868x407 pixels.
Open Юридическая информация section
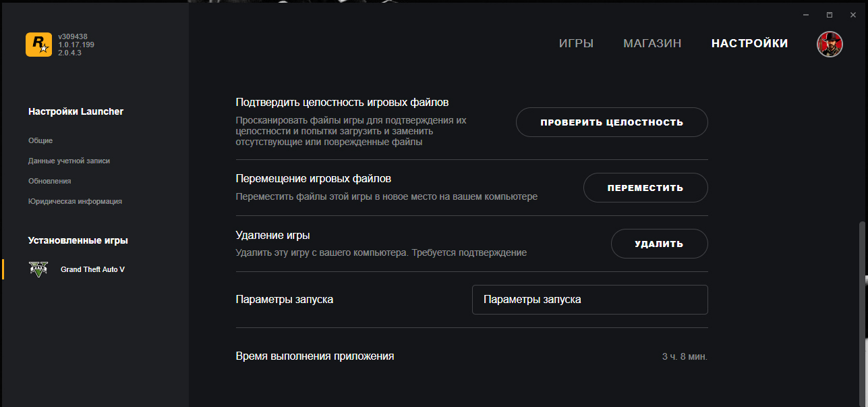75,201
